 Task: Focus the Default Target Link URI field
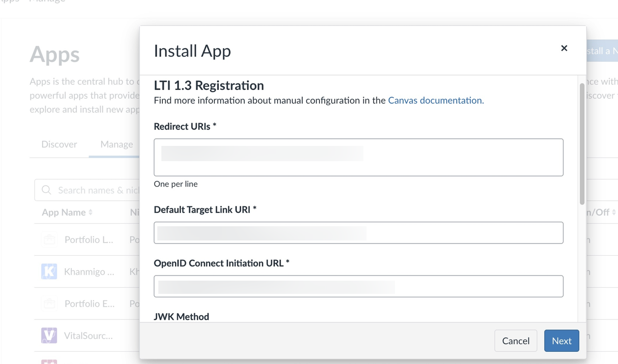click(x=358, y=233)
